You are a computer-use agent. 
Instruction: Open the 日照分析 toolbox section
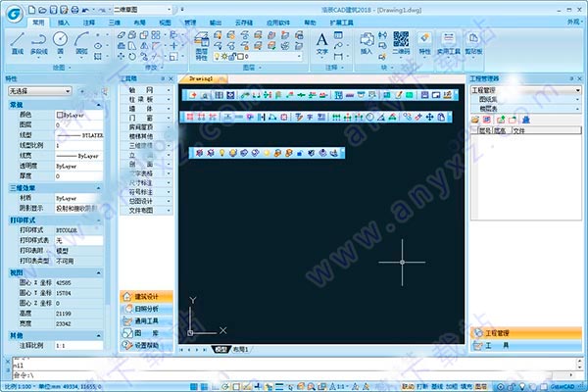[x=147, y=309]
